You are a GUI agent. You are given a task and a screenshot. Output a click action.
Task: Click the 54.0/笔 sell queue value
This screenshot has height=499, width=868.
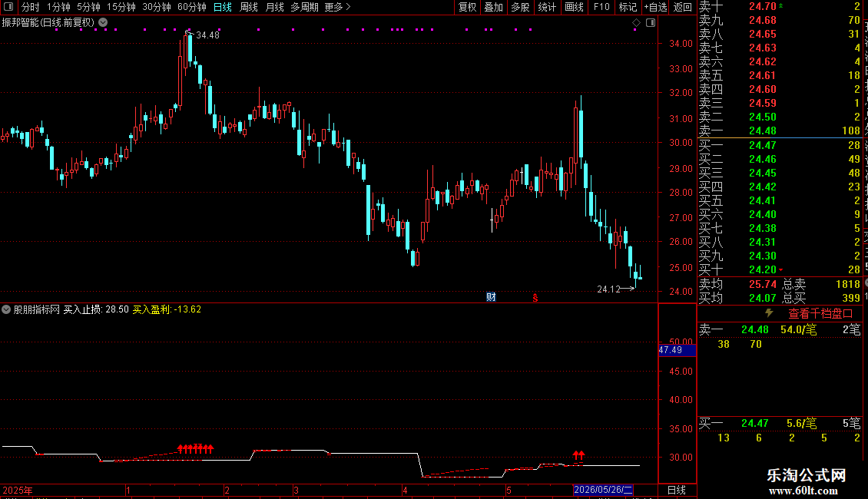coord(798,329)
